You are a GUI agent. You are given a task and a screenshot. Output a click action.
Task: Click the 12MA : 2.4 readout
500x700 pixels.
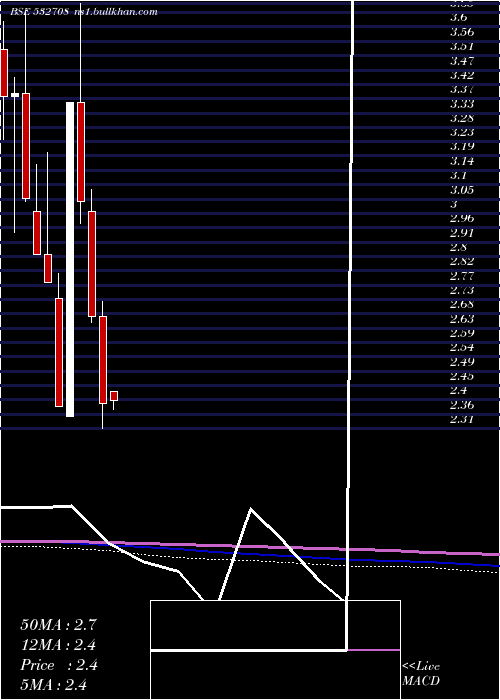58,645
